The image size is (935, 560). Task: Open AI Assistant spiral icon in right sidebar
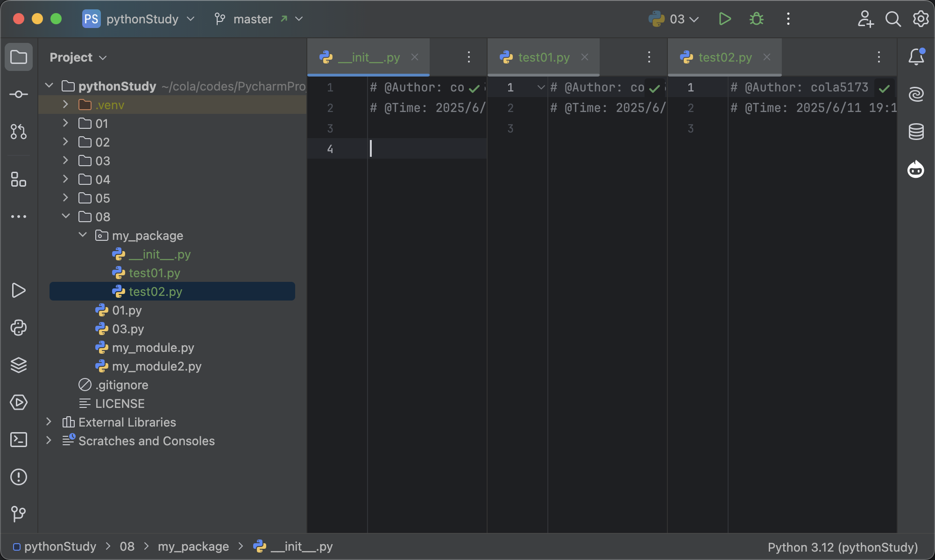pyautogui.click(x=916, y=94)
